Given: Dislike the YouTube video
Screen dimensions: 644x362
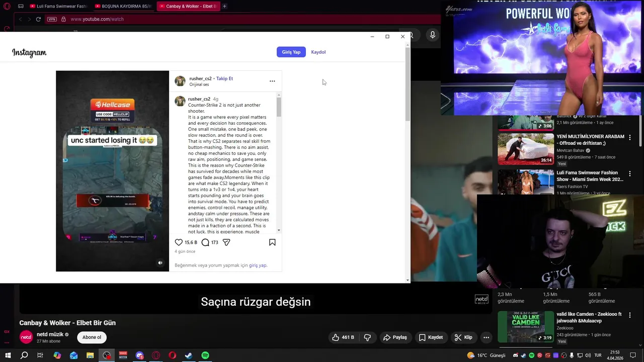Looking at the screenshot, I should click(367, 337).
